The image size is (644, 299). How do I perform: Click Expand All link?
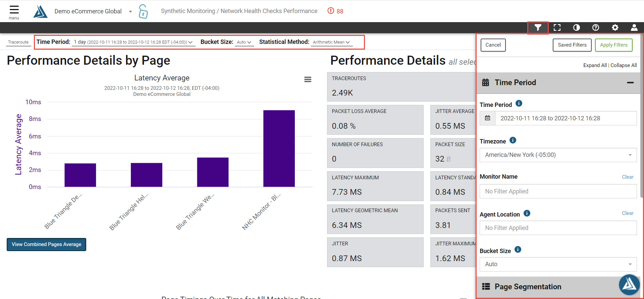pyautogui.click(x=595, y=65)
